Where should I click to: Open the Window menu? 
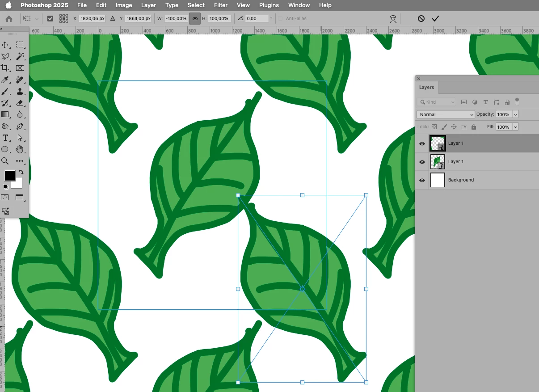299,5
